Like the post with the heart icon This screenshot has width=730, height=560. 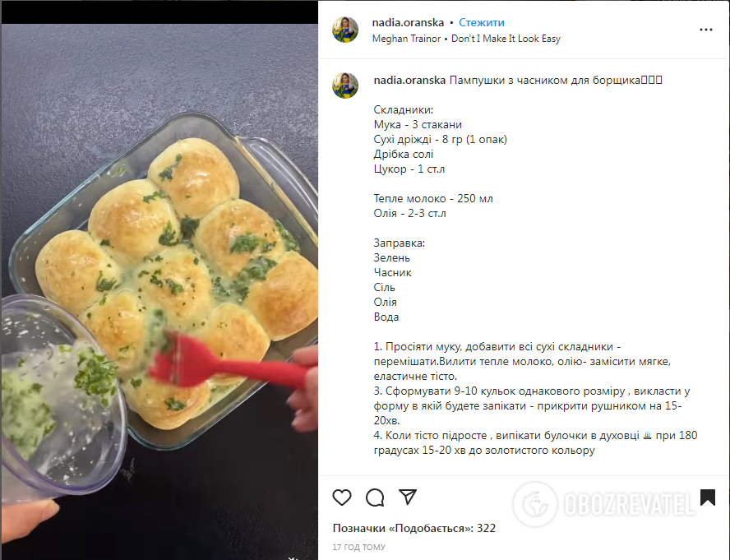click(342, 498)
